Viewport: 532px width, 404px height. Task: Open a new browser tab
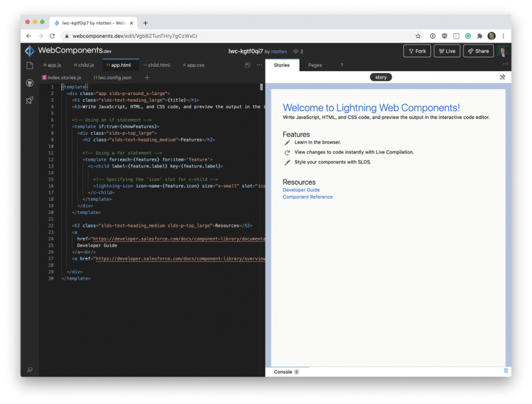[145, 23]
